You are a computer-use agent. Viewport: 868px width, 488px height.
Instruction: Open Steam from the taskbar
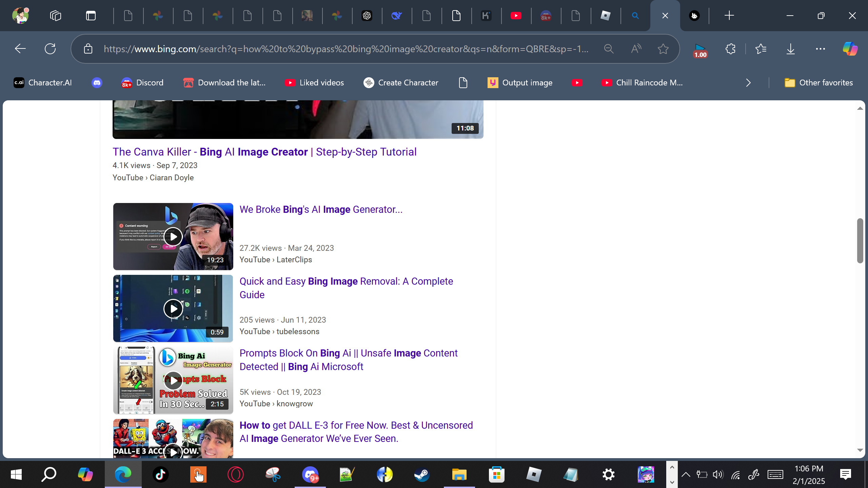(x=422, y=474)
